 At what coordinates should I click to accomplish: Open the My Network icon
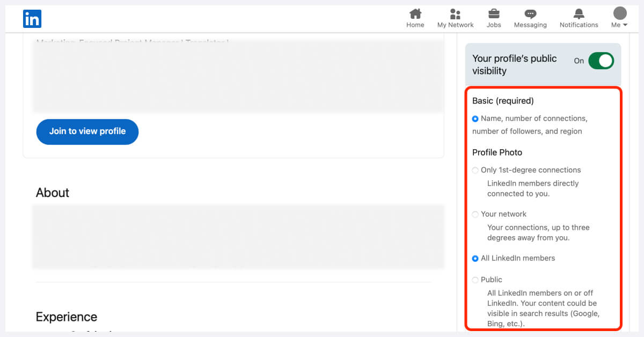click(x=455, y=14)
